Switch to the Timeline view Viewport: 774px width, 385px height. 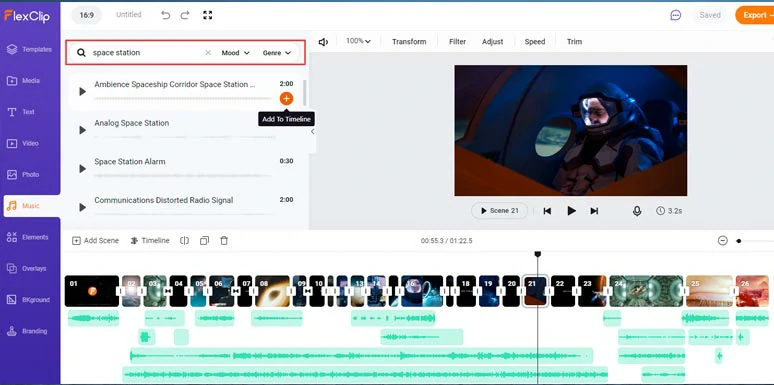coord(150,241)
